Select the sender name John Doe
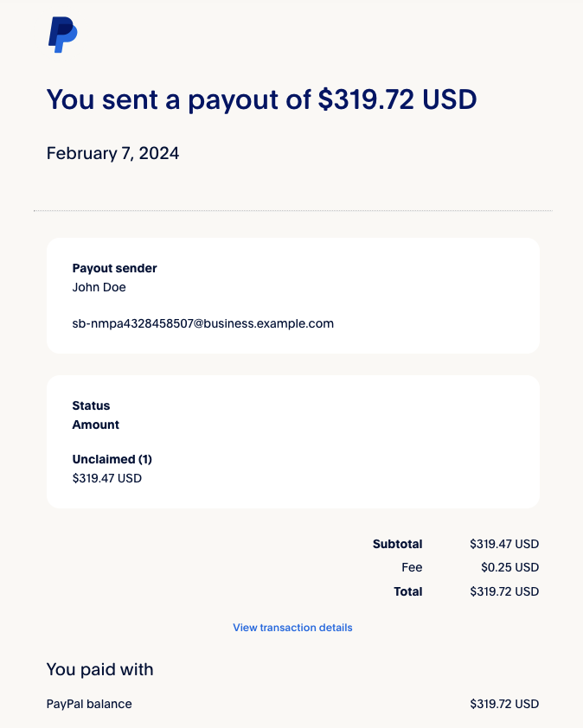Image resolution: width=583 pixels, height=728 pixels. point(99,287)
